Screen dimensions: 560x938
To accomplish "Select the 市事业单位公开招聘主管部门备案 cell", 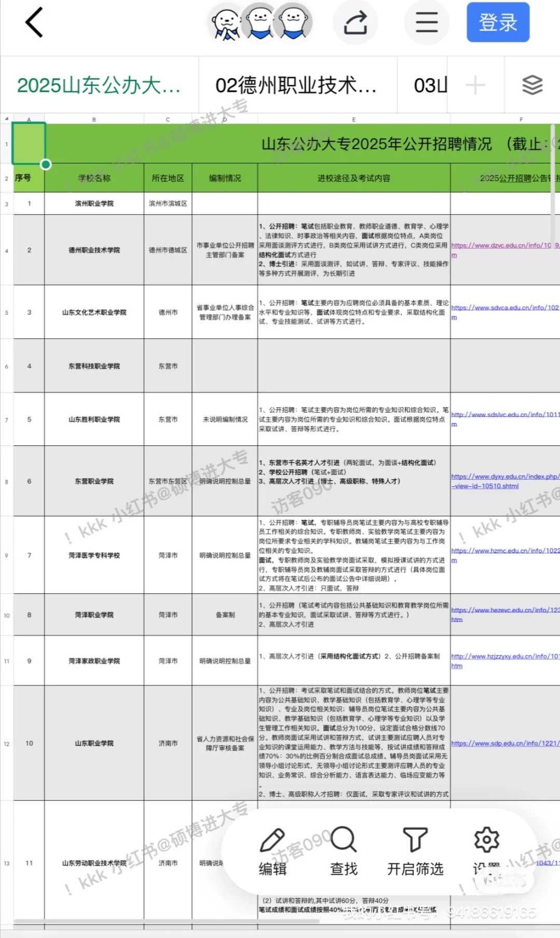I will tap(225, 250).
